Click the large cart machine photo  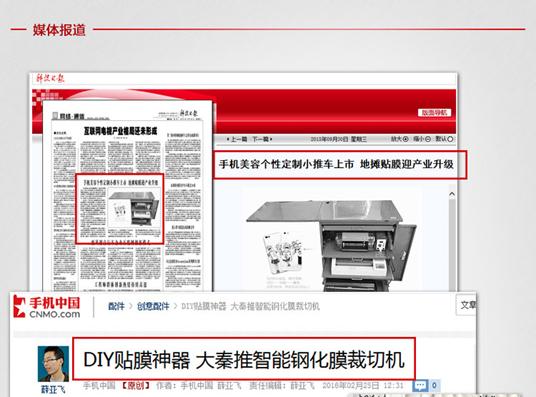point(332,245)
